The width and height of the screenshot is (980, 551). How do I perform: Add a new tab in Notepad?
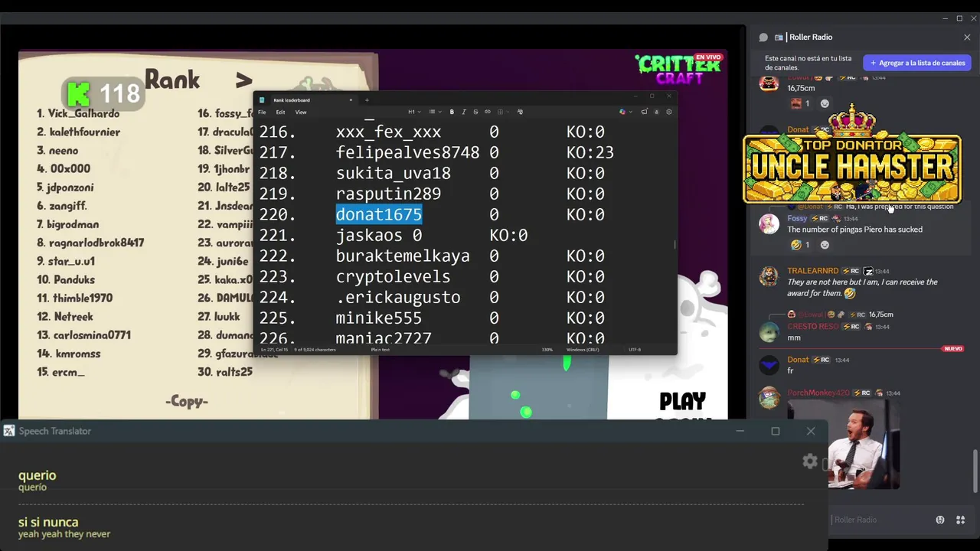tap(367, 100)
